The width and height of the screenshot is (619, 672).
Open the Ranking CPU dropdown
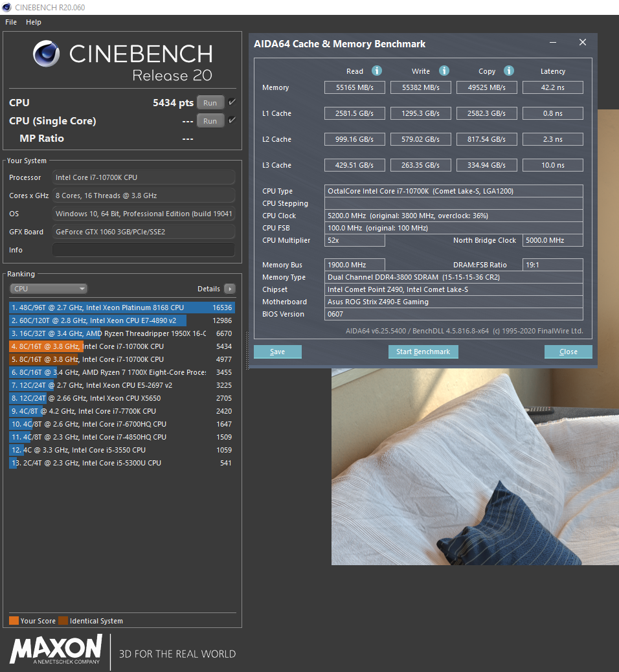pos(48,289)
